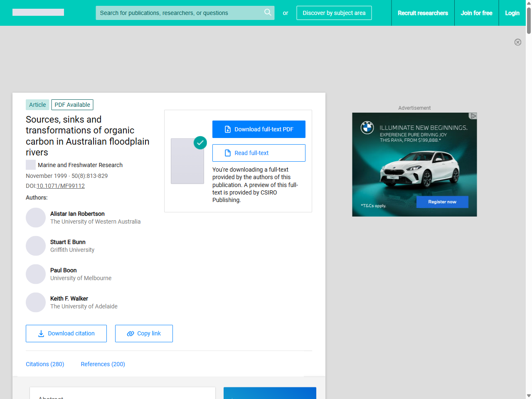
Task: Dismiss the advertisement using the circled X icon
Action: [x=518, y=42]
